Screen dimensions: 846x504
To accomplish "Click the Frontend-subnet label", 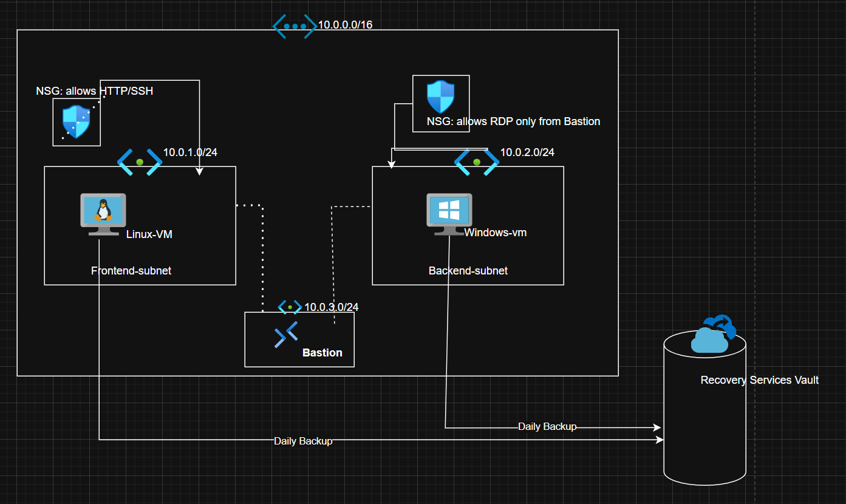I will tap(131, 271).
